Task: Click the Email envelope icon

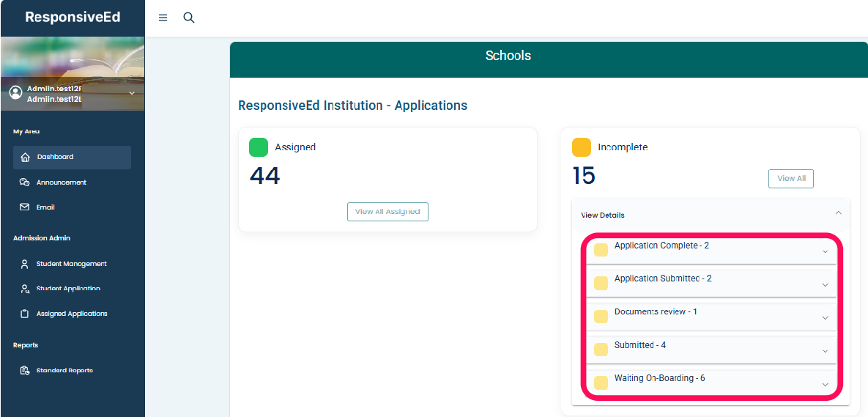Action: [x=25, y=207]
